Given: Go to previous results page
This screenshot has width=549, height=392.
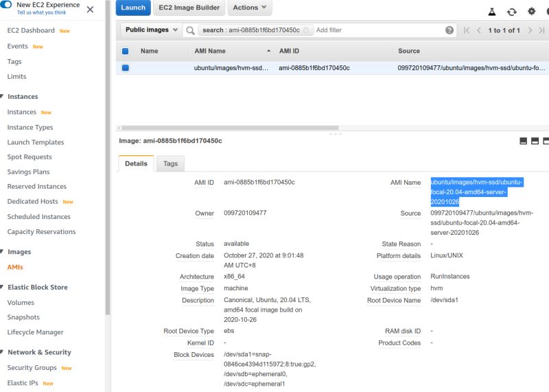Looking at the screenshot, I should coord(478,30).
